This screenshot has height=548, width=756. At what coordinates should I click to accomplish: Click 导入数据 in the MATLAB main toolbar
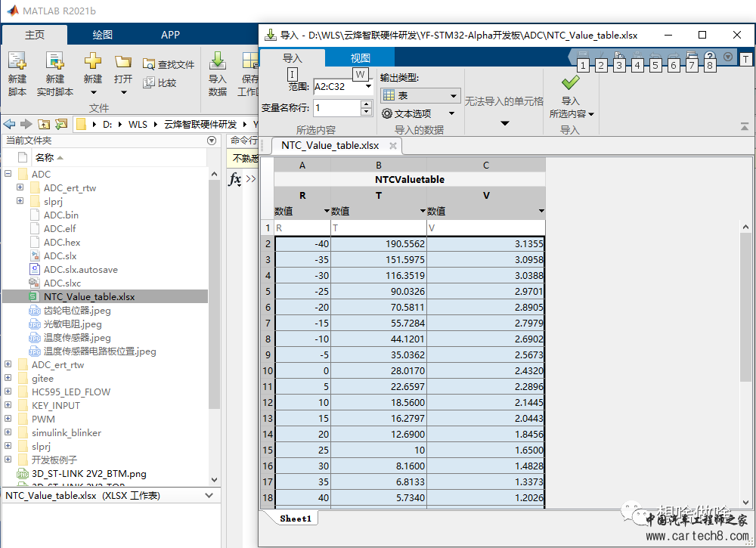[218, 74]
